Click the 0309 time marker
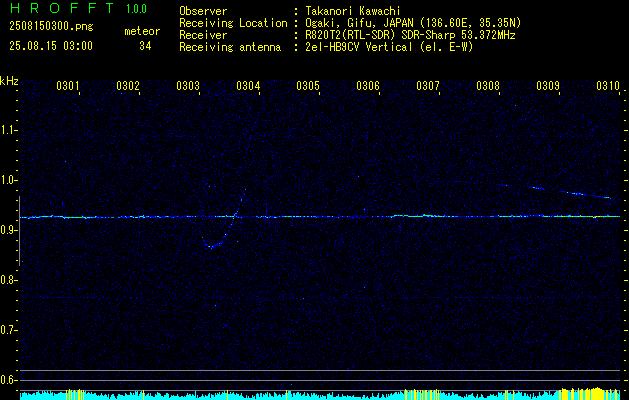Screen dimensions: 629x400 (x=548, y=86)
